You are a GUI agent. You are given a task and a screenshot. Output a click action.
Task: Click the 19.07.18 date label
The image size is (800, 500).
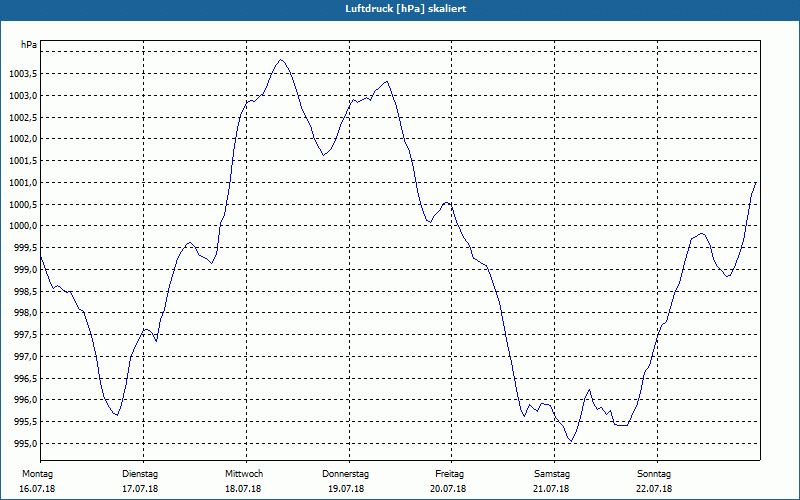(346, 489)
